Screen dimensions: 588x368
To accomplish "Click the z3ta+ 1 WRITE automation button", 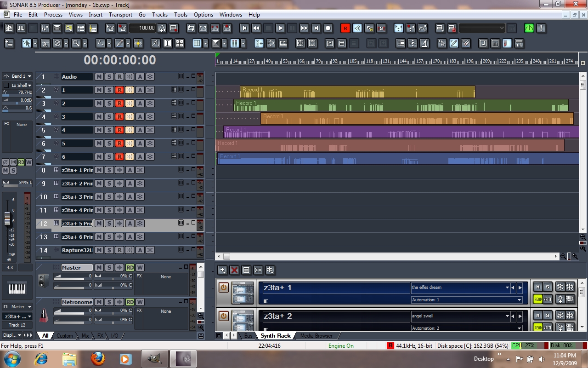I will click(548, 299).
